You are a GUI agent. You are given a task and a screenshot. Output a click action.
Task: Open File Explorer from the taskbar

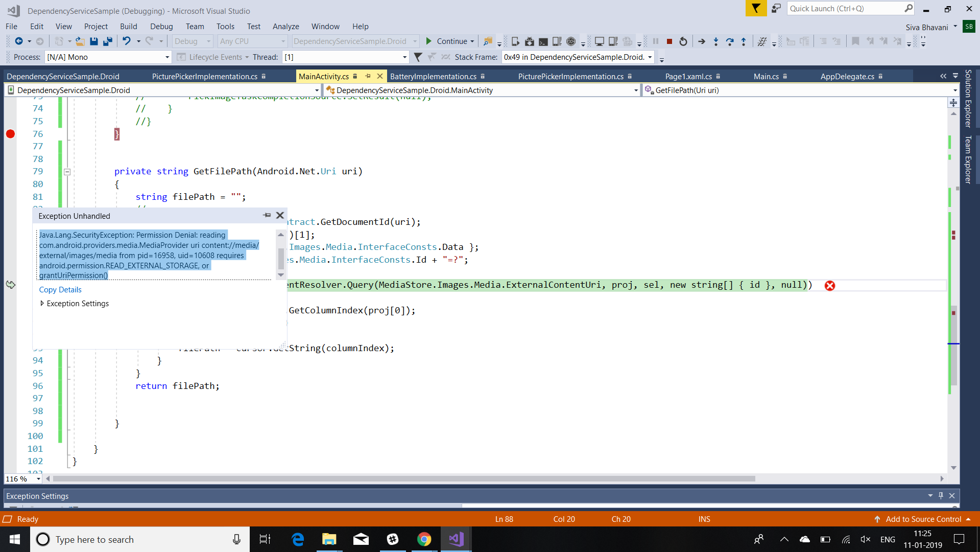329,539
